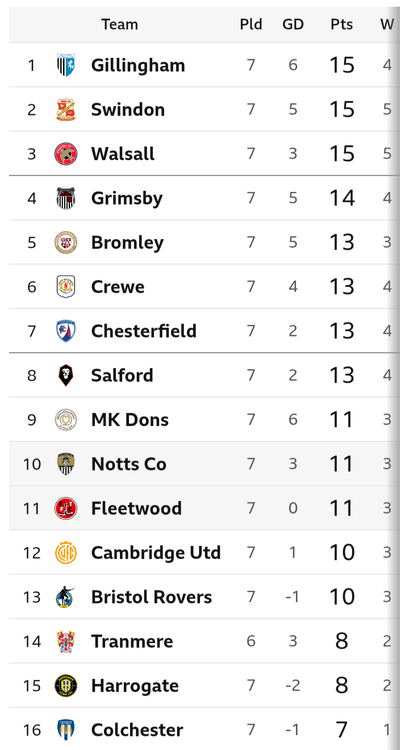Click the Harrogate yellow and black crest
The image size is (409, 750).
[66, 686]
